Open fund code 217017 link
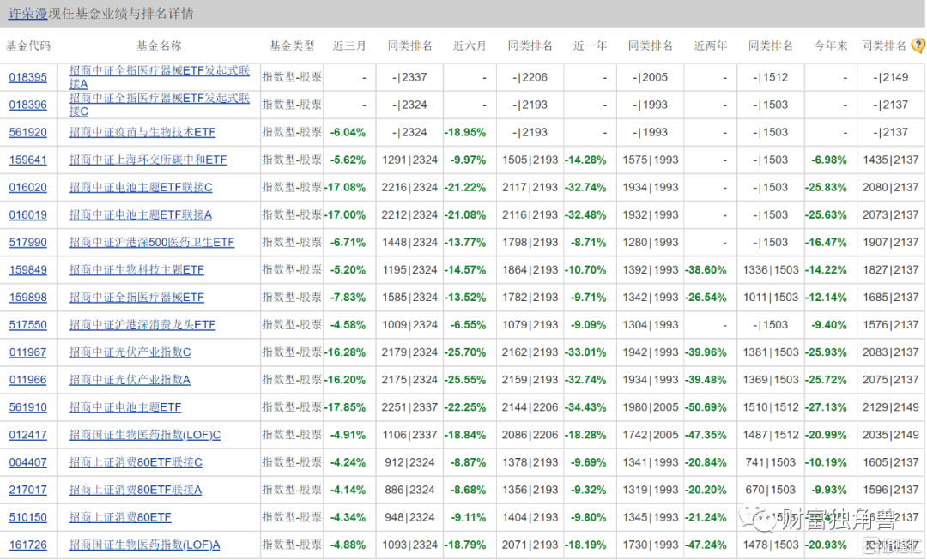Screen dimensions: 927x560 (x=27, y=490)
